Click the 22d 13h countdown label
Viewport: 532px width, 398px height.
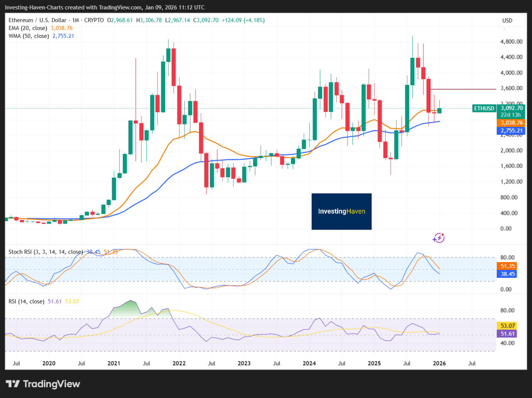coord(512,114)
